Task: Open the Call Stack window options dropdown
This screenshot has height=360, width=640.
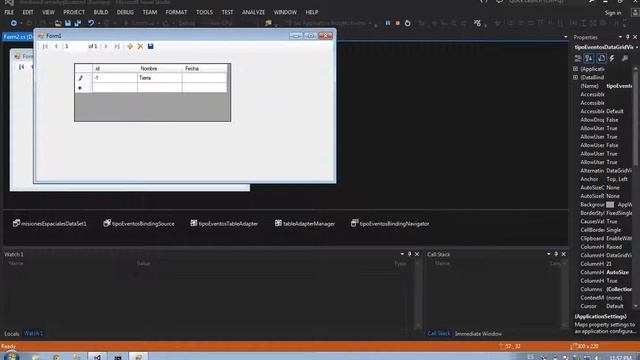Action: [549, 254]
